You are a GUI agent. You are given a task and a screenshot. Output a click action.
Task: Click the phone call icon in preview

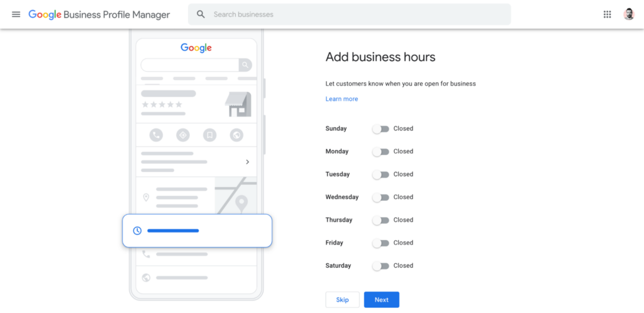click(156, 135)
